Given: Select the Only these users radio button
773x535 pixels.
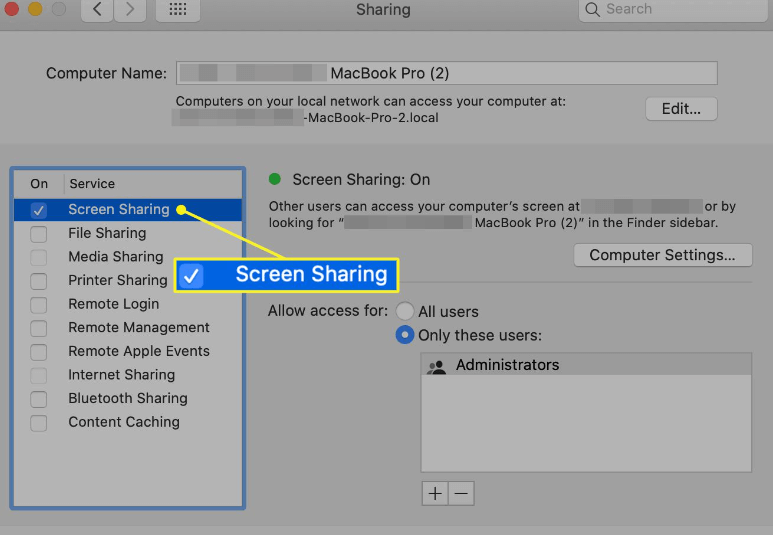Looking at the screenshot, I should point(405,335).
